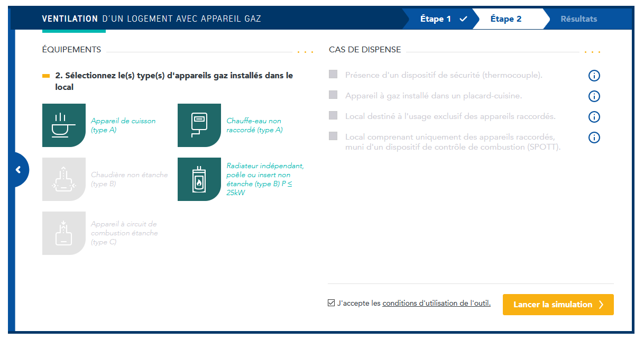This screenshot has height=339, width=644.
Task: Click the left chevron to go back
Action: point(19,170)
